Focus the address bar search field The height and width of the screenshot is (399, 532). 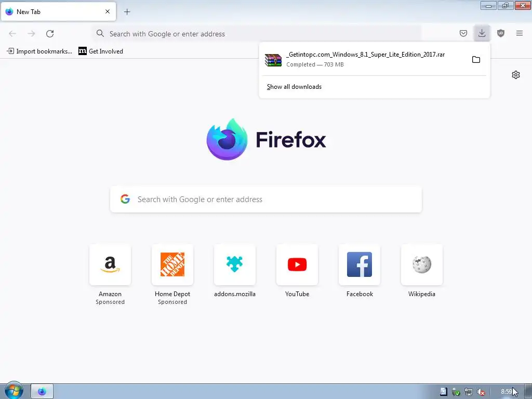258,34
